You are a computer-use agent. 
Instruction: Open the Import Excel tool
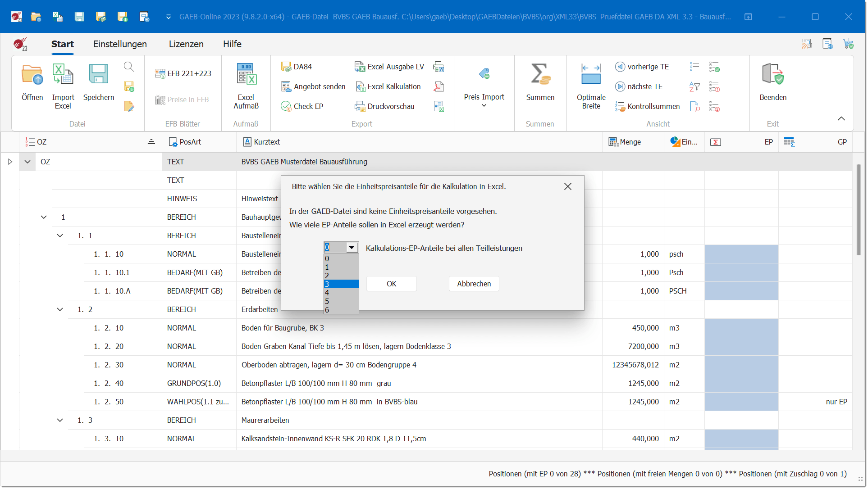[63, 74]
